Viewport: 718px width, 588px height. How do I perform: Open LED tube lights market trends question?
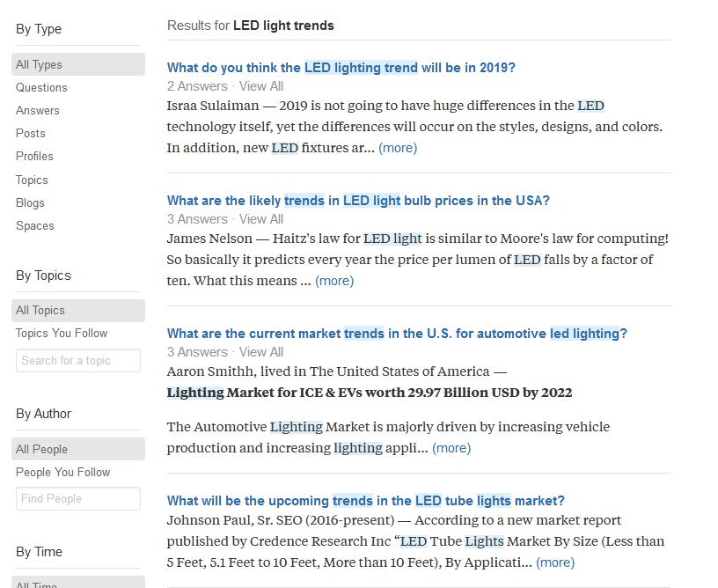pos(366,500)
